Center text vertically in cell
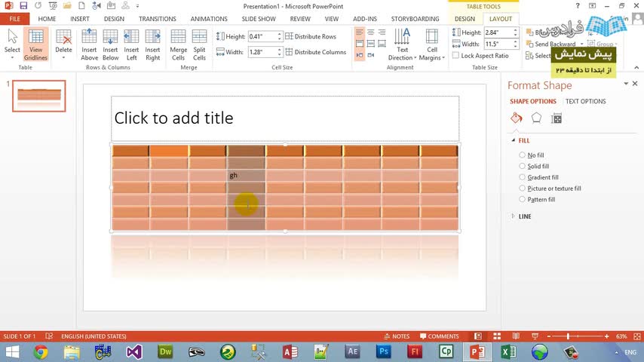644x362 pixels. [371, 44]
